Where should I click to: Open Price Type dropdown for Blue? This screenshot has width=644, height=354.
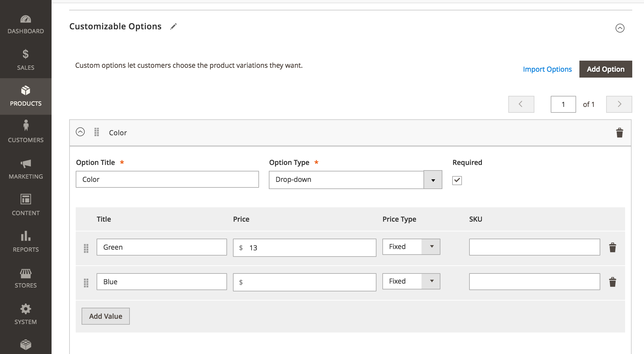(411, 281)
